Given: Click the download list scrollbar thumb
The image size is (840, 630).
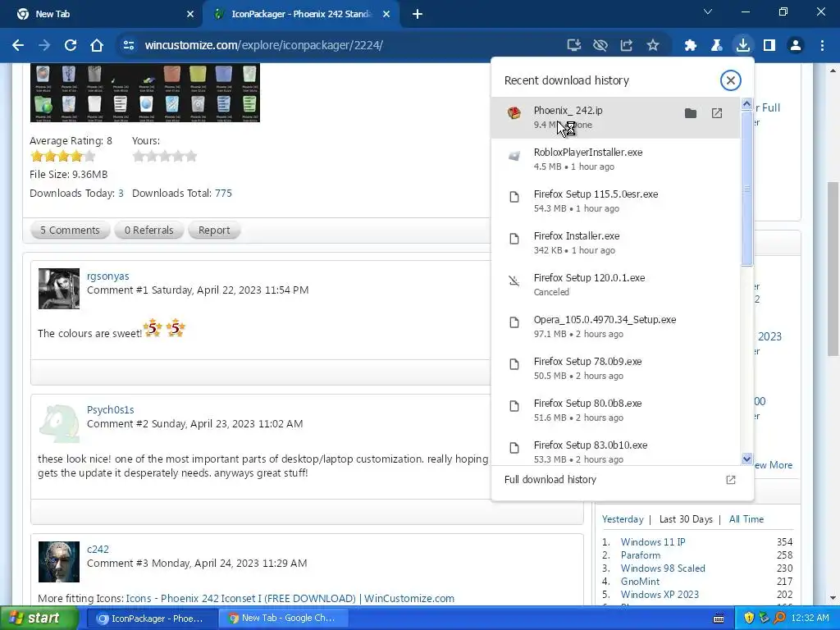Looking at the screenshot, I should tap(746, 189).
